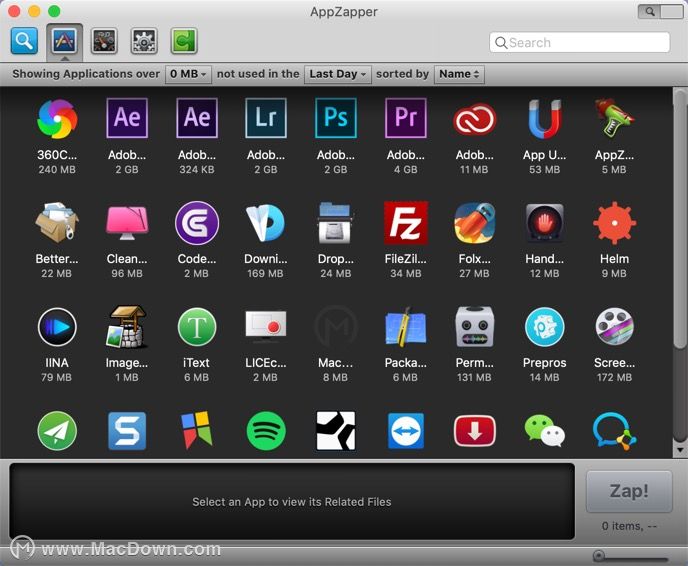Select the Adobe Lightroom app icon

(x=266, y=118)
